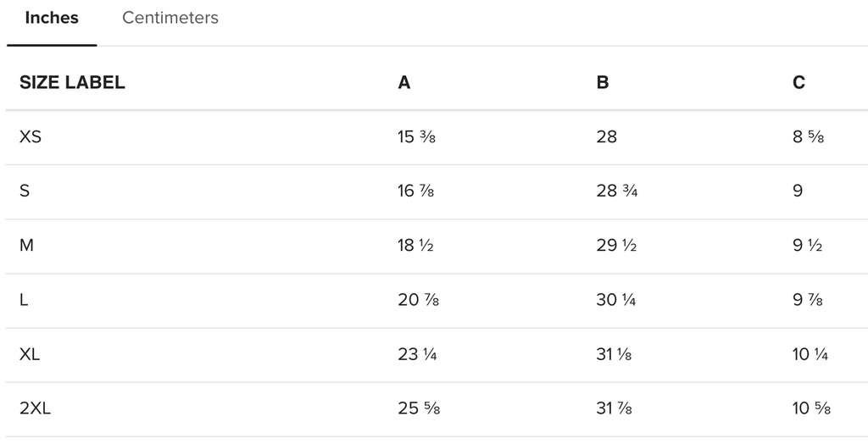Click the 2XL measurement 31 ⅞ in column B
868x444 pixels.
coord(614,408)
